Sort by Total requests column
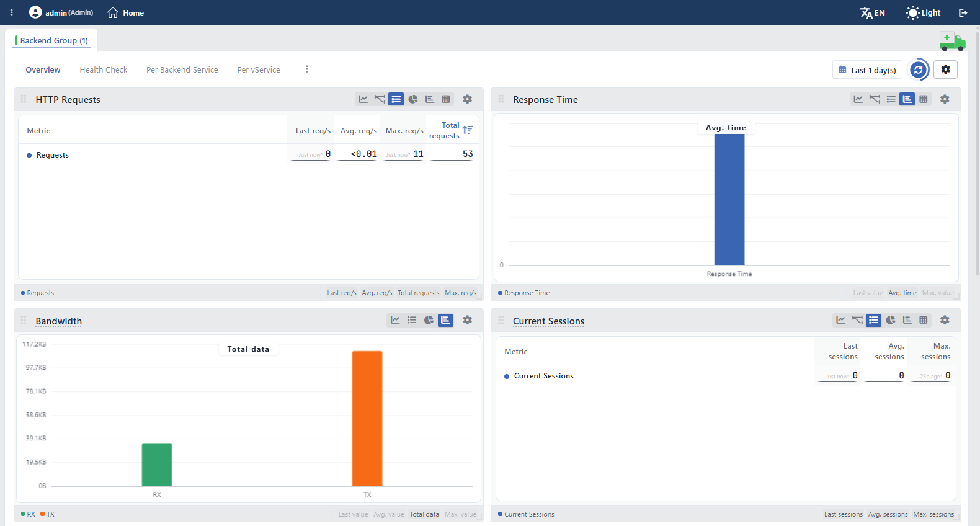The width and height of the screenshot is (980, 526). pos(451,130)
